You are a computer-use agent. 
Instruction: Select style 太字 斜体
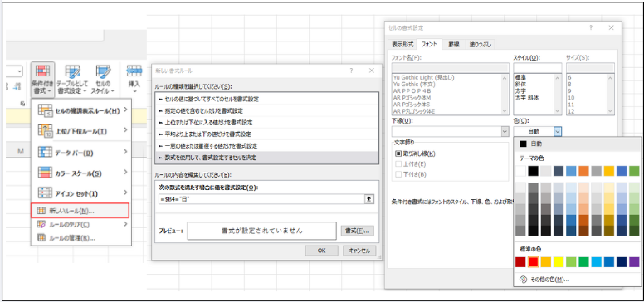tap(527, 98)
